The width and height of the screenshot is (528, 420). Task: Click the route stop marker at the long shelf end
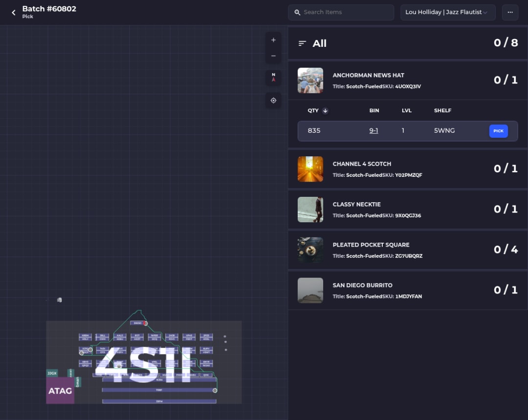pyautogui.click(x=215, y=390)
